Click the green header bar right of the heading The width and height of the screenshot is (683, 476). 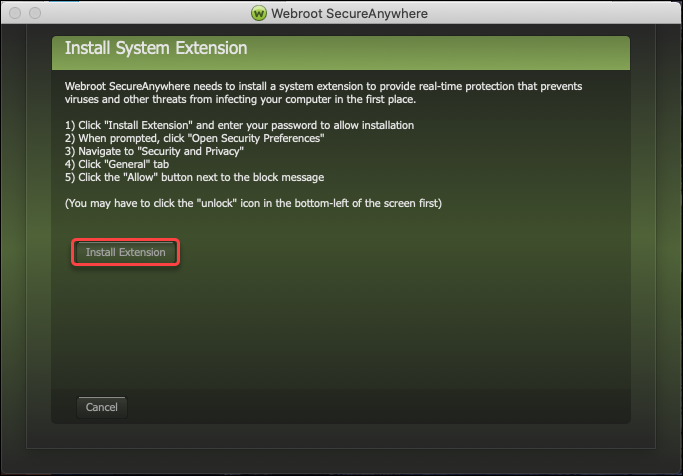click(x=450, y=48)
